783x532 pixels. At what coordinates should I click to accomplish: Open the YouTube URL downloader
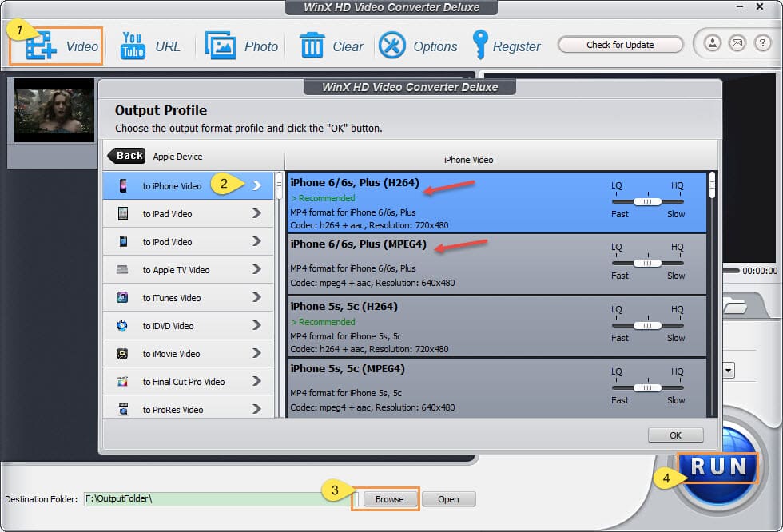point(133,46)
